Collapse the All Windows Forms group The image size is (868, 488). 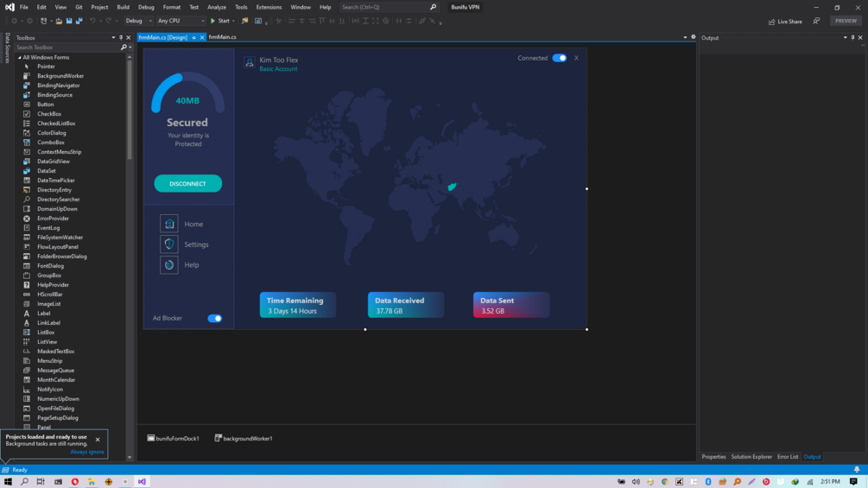(x=19, y=58)
